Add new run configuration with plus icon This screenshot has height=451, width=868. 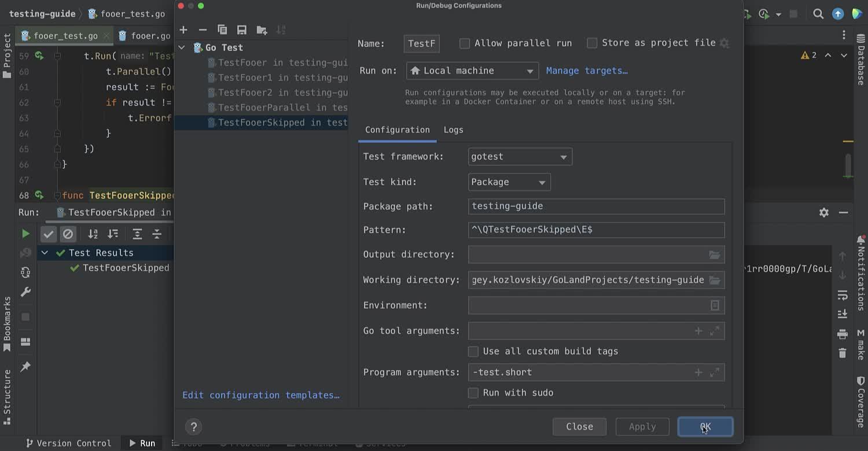pyautogui.click(x=183, y=30)
